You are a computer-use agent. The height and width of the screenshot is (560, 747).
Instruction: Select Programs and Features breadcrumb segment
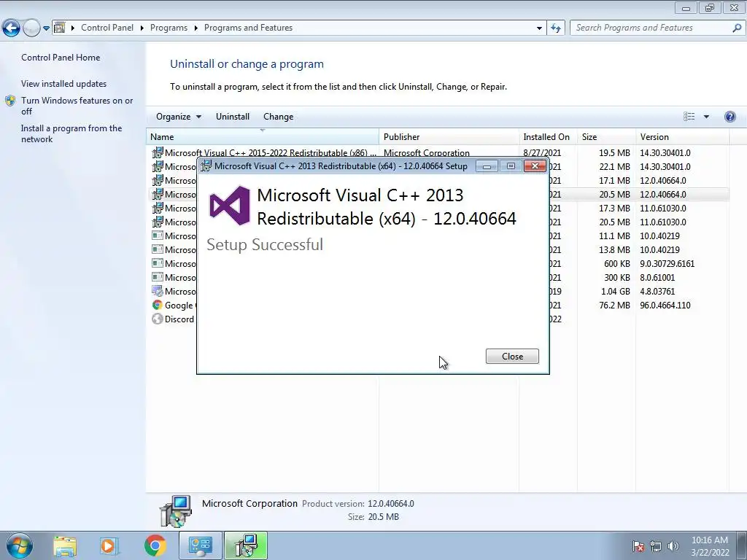(x=248, y=28)
